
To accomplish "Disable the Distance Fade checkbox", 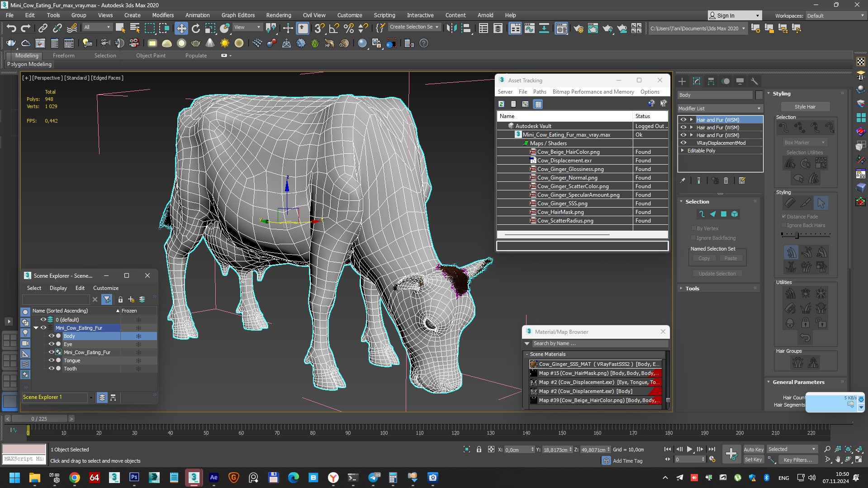I will (784, 217).
